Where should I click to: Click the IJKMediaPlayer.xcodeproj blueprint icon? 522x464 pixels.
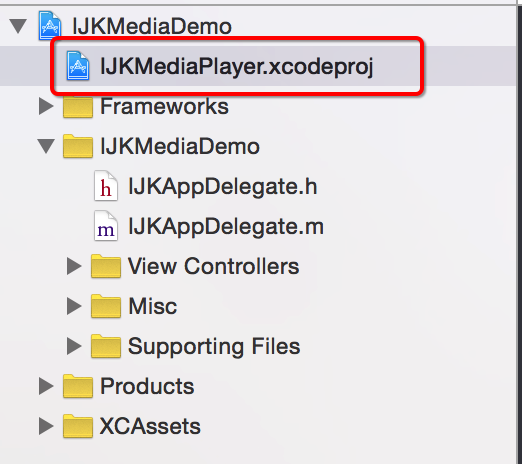(x=78, y=66)
